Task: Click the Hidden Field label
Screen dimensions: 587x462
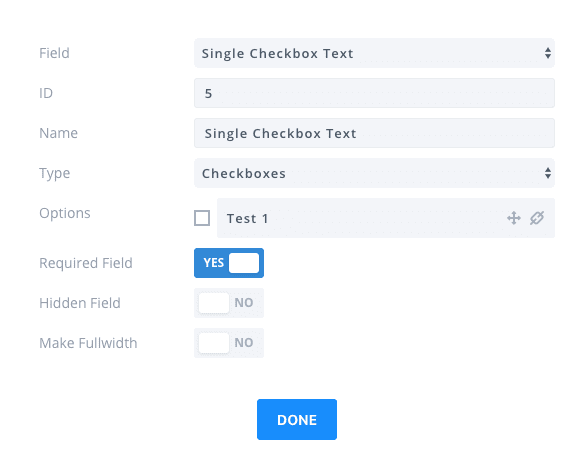Action: [x=80, y=303]
